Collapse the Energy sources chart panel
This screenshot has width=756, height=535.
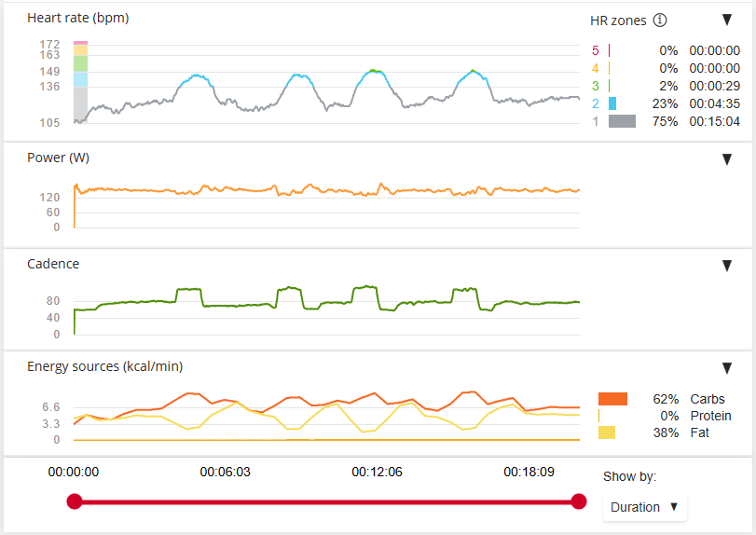[727, 368]
